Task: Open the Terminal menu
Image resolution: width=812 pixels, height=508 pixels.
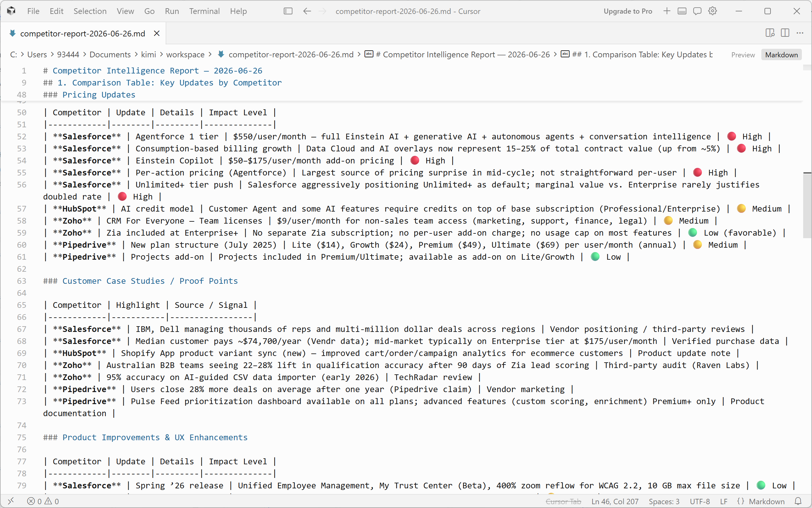Action: (204, 11)
